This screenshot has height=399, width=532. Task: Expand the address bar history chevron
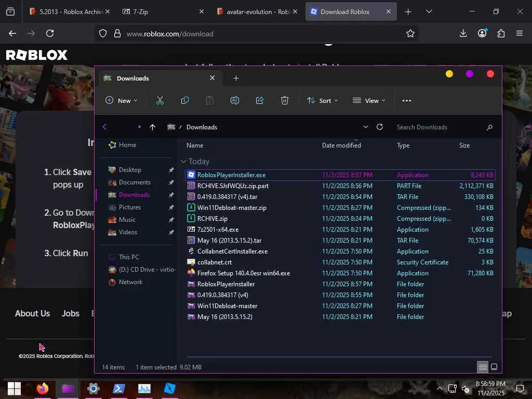tap(365, 127)
